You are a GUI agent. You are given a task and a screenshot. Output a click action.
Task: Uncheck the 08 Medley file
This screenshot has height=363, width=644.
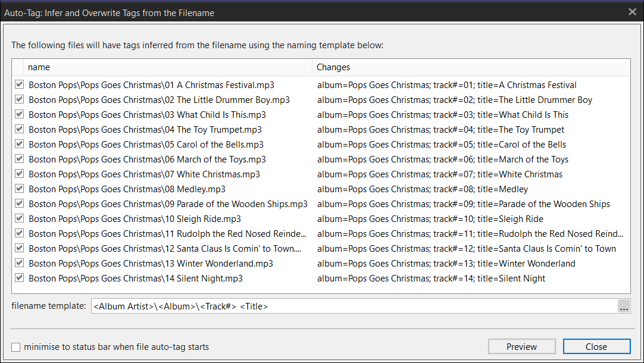(x=20, y=189)
